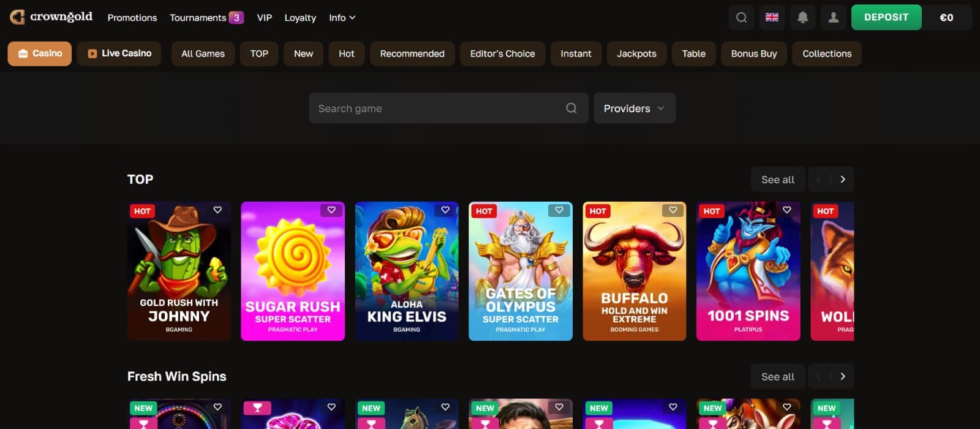This screenshot has height=429, width=980.
Task: Click Fresh Win Spins heading
Action: (177, 376)
